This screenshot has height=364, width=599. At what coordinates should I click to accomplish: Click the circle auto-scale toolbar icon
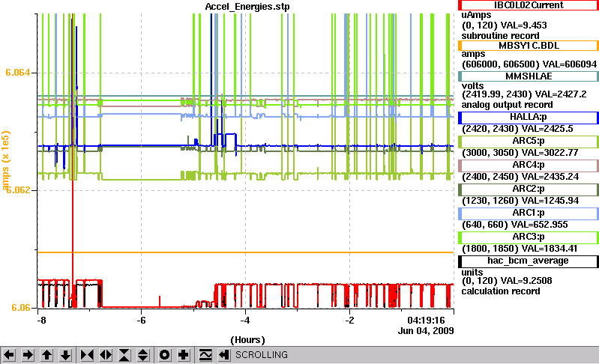click(x=165, y=355)
